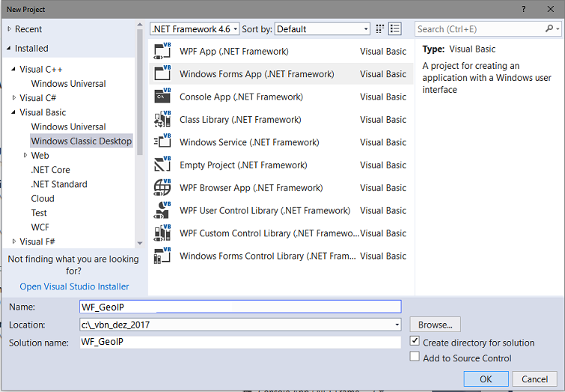Select the WCF category
The width and height of the screenshot is (565, 392).
click(40, 227)
